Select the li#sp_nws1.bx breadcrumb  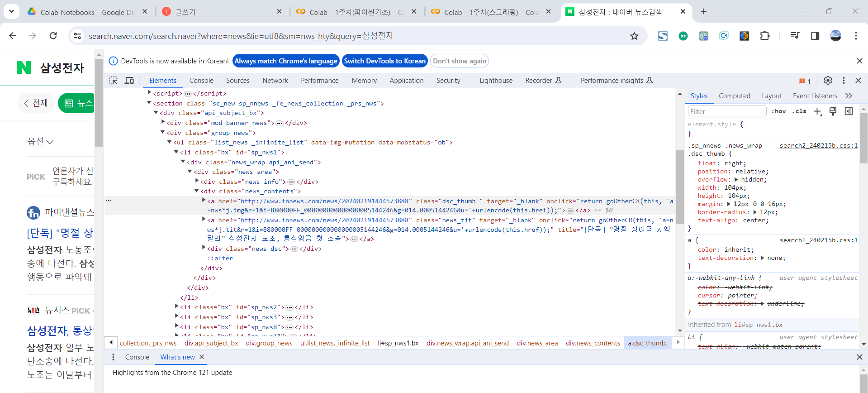(x=398, y=343)
